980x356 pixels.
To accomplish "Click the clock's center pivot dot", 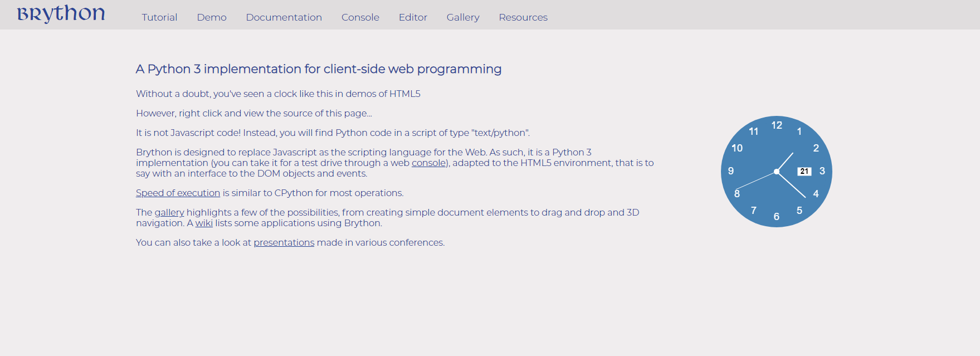I will click(x=777, y=172).
